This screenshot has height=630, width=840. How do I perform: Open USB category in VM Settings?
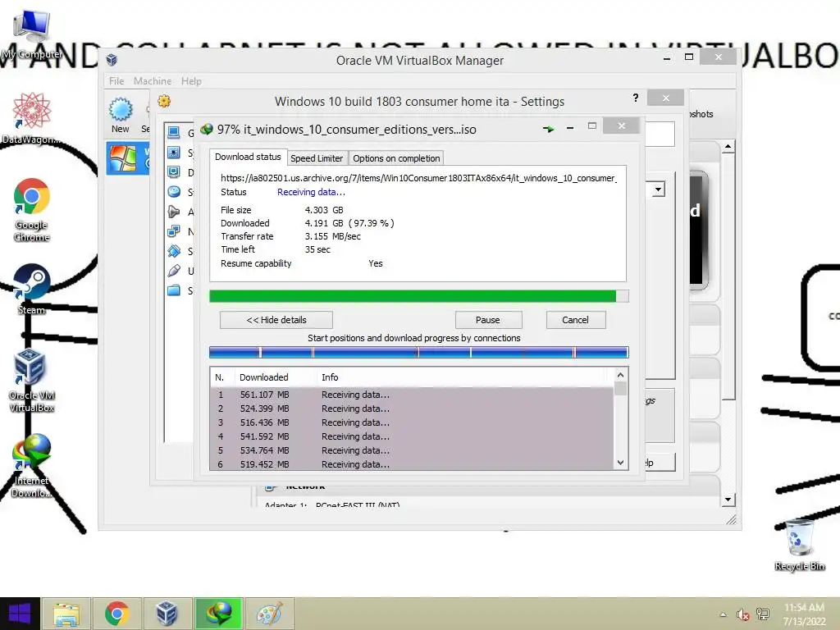(180, 271)
